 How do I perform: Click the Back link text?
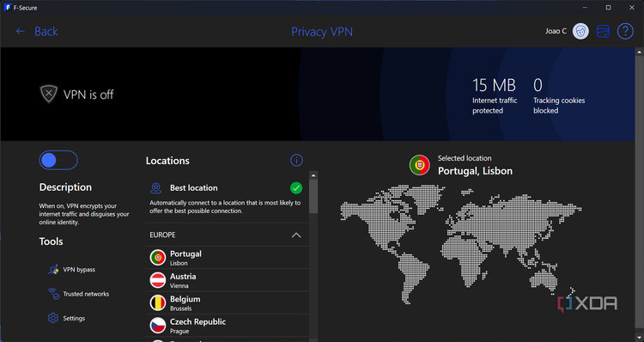pos(46,31)
